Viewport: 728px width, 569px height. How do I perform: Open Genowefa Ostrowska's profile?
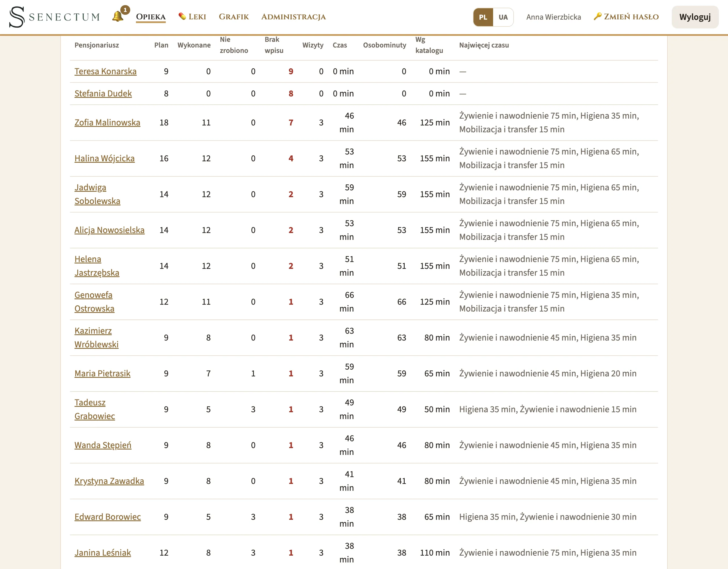pos(94,302)
